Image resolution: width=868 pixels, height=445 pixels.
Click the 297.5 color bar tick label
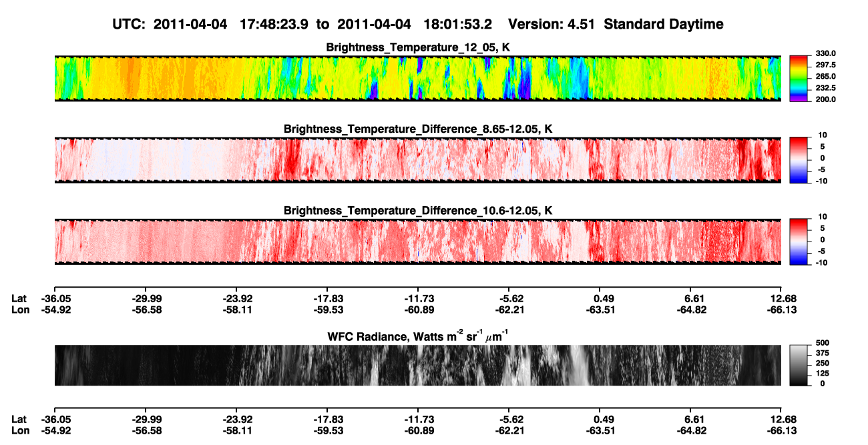click(827, 65)
